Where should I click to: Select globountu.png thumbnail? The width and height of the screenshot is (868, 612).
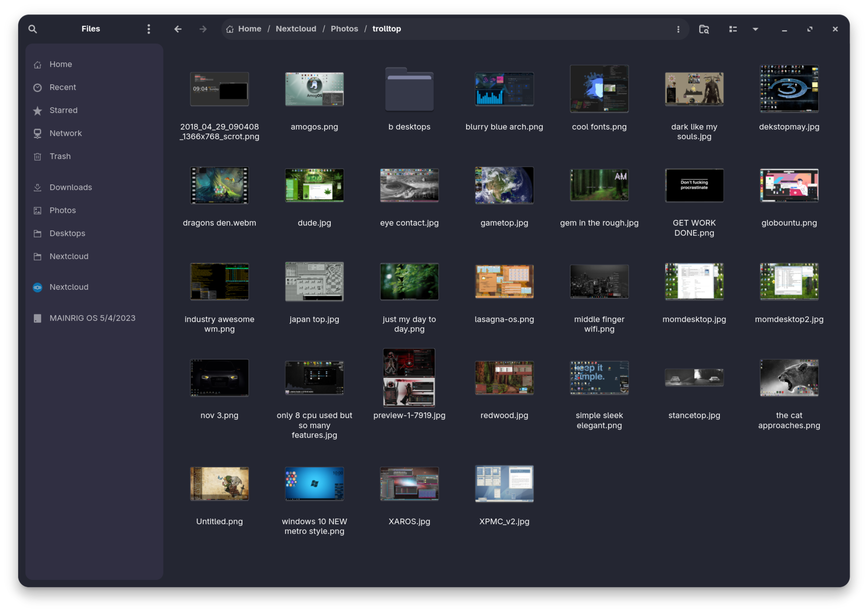(x=789, y=186)
